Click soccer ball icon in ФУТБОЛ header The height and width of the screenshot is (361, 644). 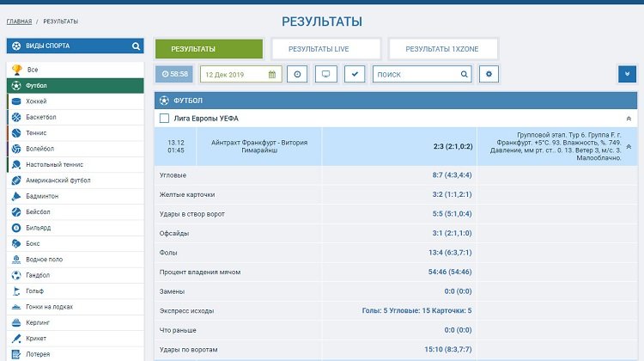point(164,101)
